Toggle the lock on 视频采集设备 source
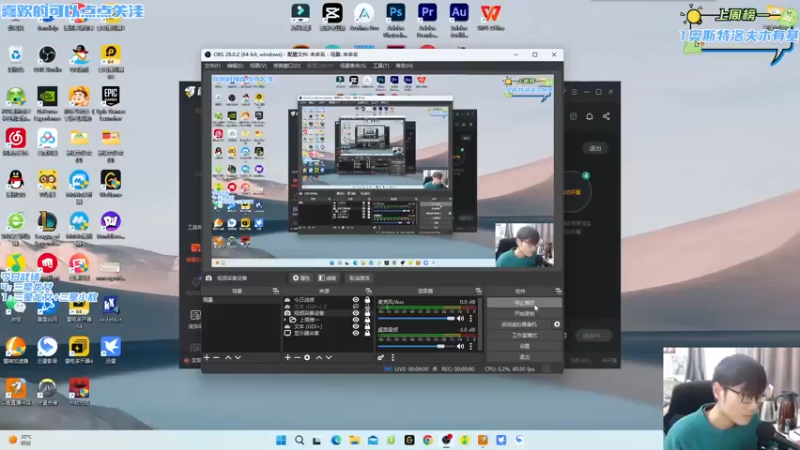 (x=367, y=313)
